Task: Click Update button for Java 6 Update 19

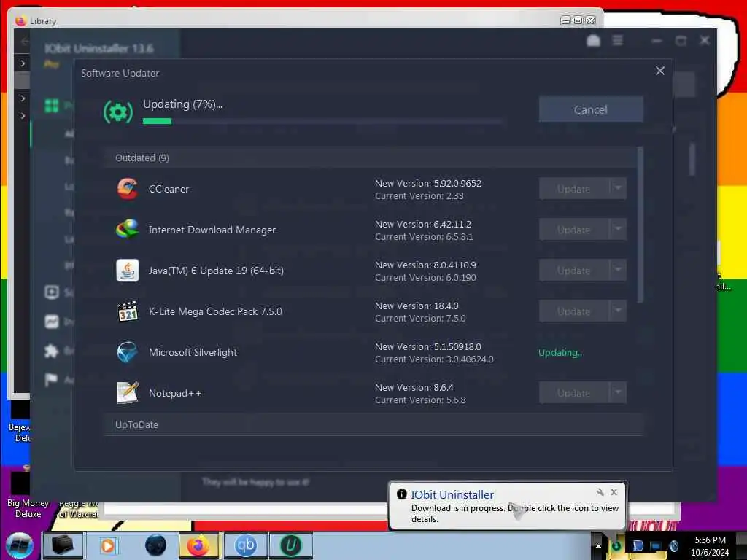Action: (573, 271)
